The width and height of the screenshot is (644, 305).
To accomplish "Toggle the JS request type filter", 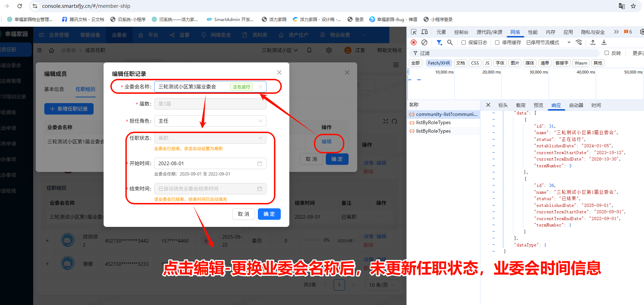I will pyautogui.click(x=487, y=63).
